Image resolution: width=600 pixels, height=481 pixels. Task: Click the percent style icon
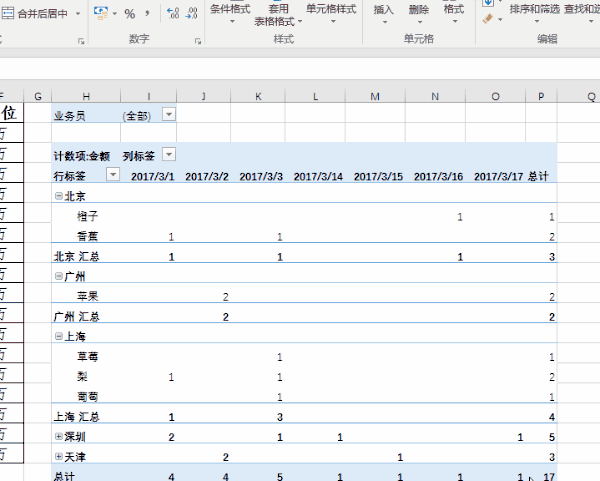pos(129,13)
